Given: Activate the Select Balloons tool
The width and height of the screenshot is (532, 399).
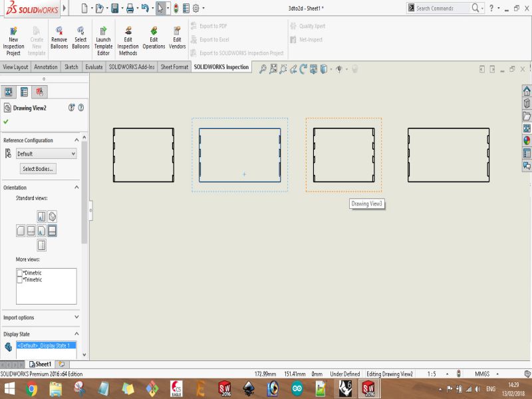Looking at the screenshot, I should (x=80, y=38).
